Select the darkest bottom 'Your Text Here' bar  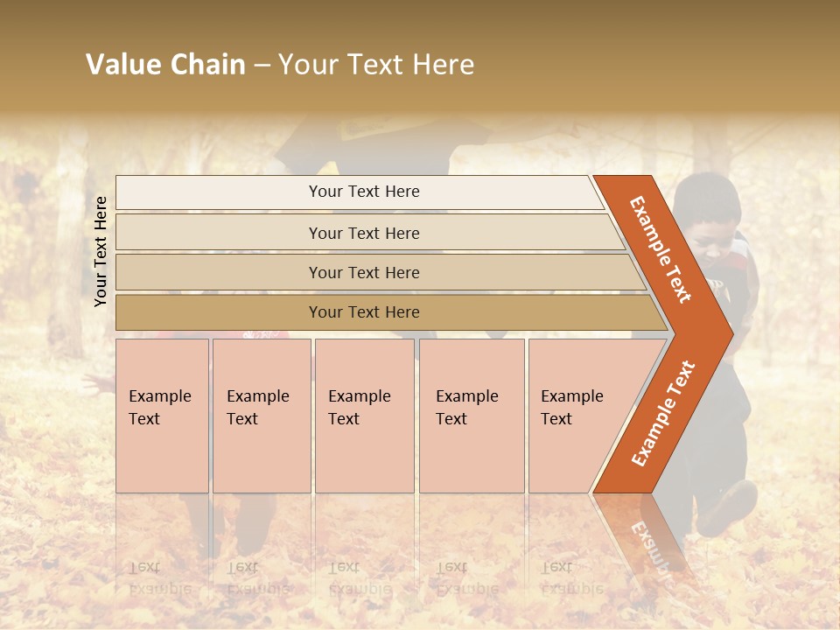(x=363, y=312)
